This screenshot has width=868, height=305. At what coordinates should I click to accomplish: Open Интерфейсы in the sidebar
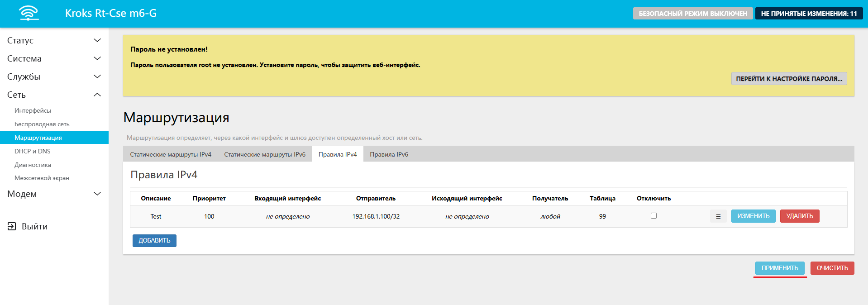[x=33, y=110]
